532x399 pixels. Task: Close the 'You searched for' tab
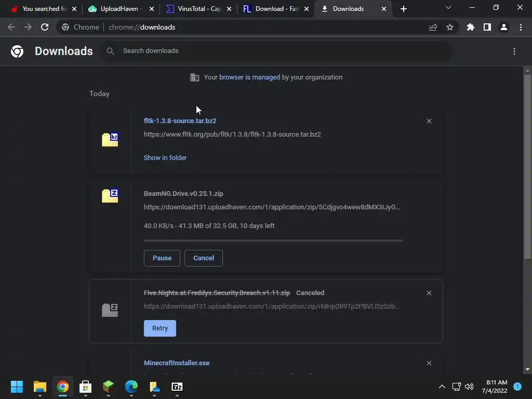pyautogui.click(x=74, y=9)
